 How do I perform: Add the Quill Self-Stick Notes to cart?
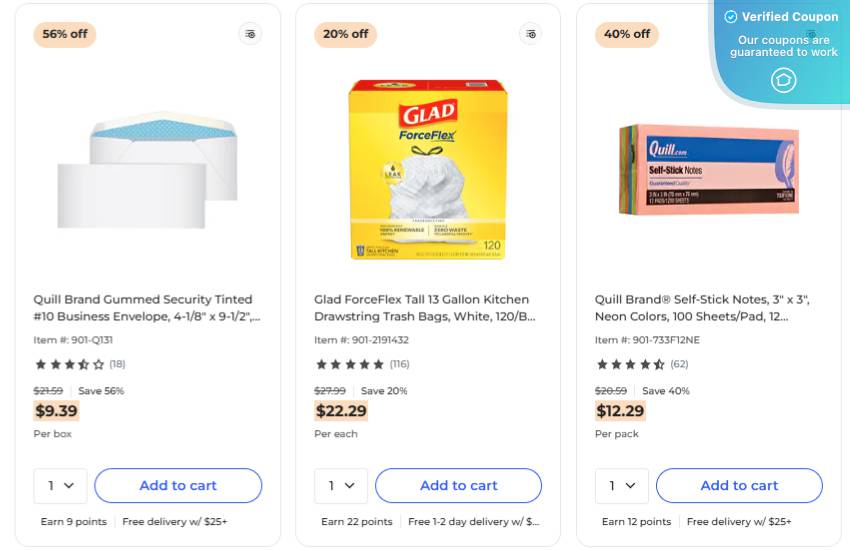pos(739,486)
